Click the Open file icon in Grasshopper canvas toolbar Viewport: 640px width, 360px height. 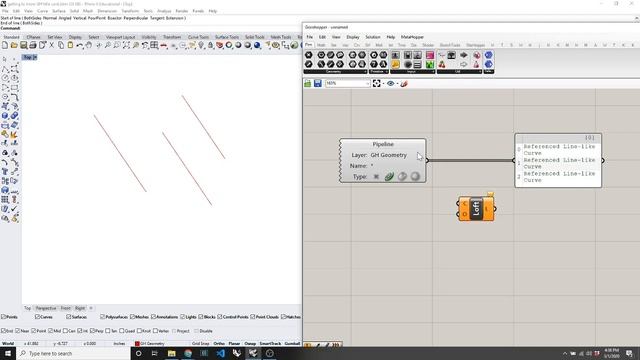[x=308, y=83]
